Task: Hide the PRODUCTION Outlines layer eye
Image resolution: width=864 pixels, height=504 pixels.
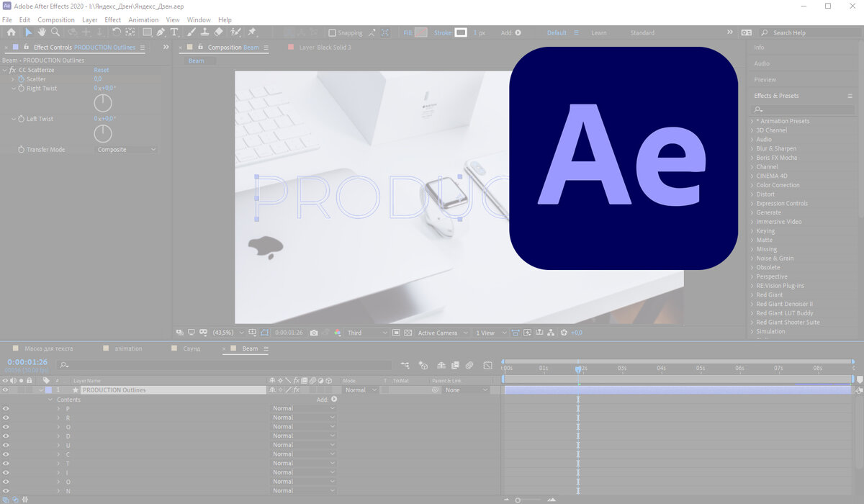Action: (x=6, y=390)
